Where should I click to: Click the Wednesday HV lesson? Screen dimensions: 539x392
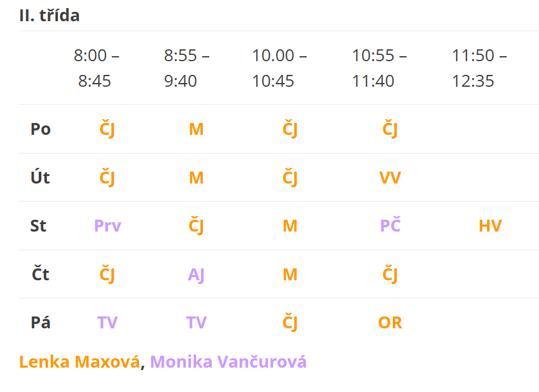[490, 226]
